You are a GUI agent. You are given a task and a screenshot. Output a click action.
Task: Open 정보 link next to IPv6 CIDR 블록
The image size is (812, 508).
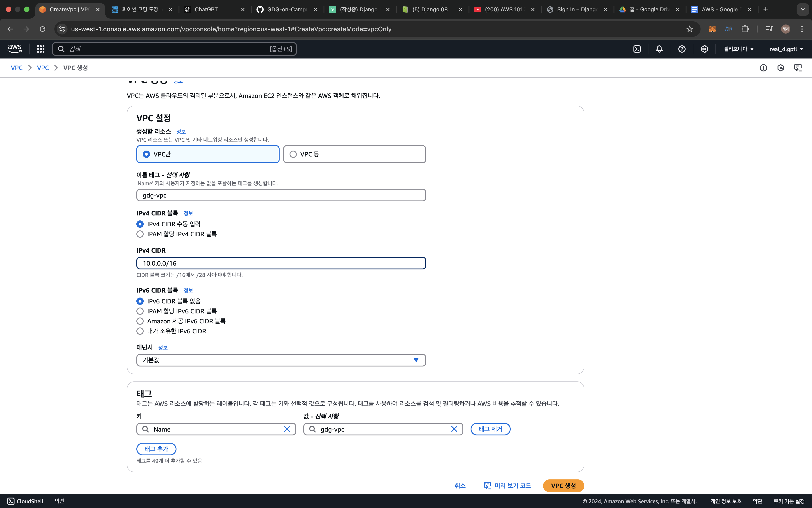[188, 290]
